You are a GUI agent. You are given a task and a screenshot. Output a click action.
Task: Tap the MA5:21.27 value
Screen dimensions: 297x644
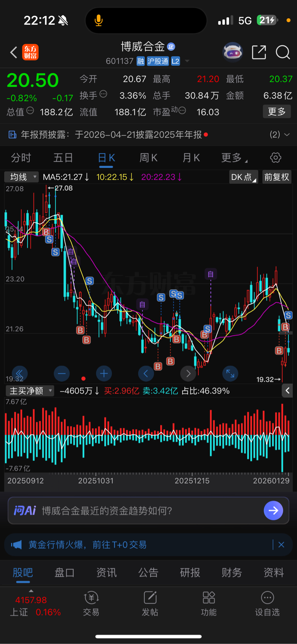66,177
